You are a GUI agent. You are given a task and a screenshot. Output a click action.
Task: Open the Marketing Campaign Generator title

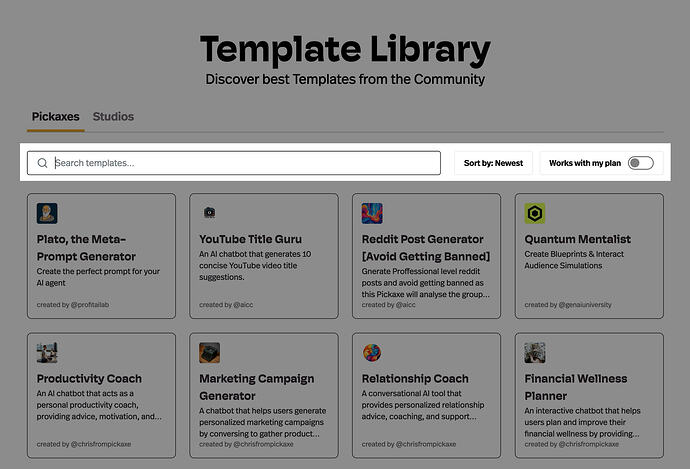pos(257,387)
